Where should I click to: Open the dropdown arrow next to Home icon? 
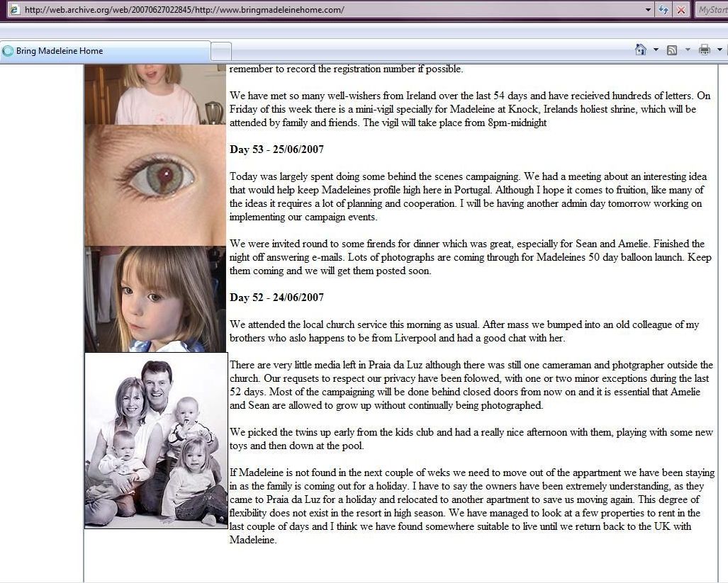(656, 50)
